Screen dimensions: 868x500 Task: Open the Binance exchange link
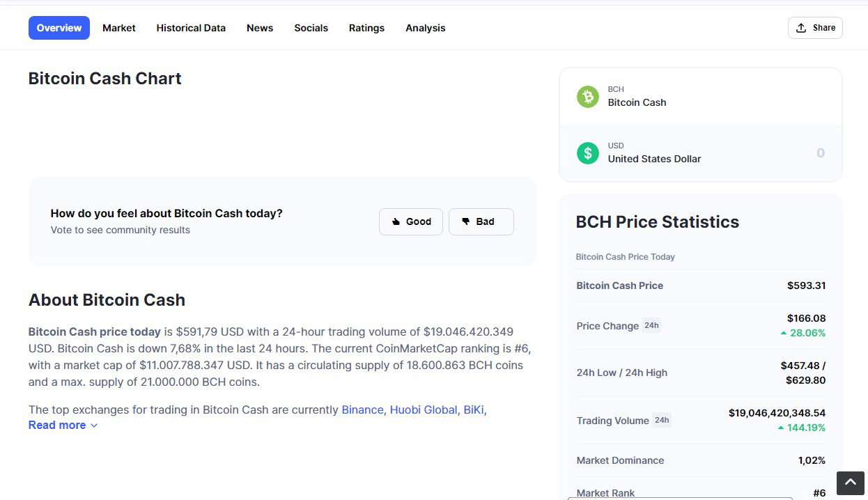[x=362, y=409]
